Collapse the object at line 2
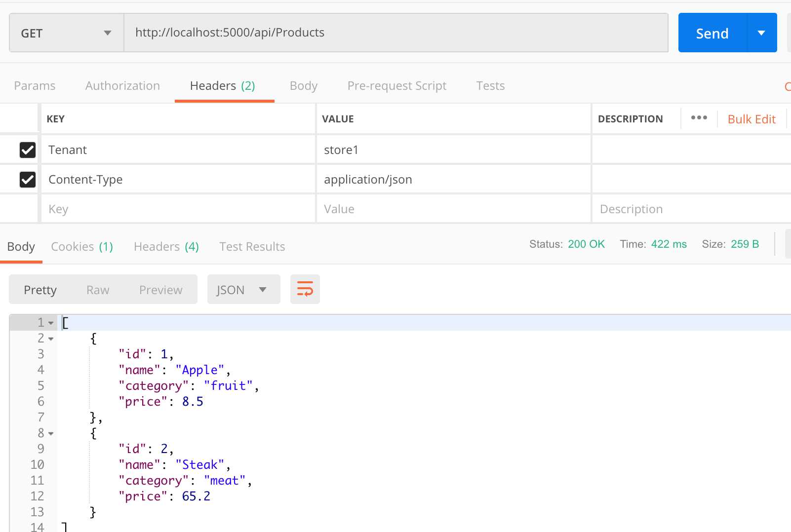 click(51, 339)
